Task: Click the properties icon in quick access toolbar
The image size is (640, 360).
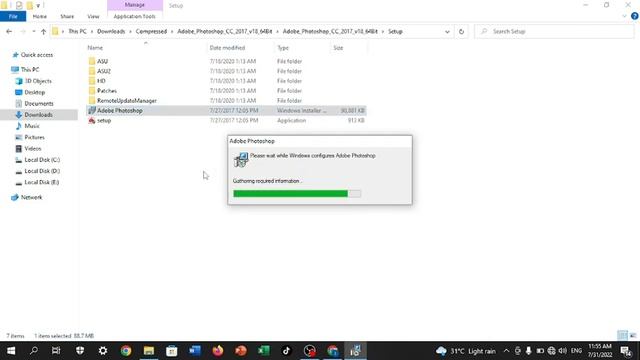Action: click(x=19, y=5)
